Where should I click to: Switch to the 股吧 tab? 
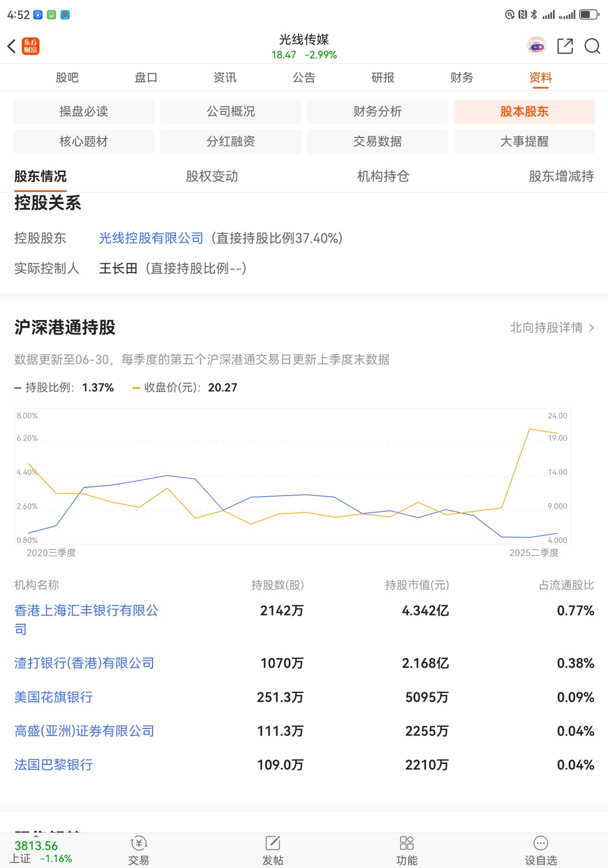point(67,77)
